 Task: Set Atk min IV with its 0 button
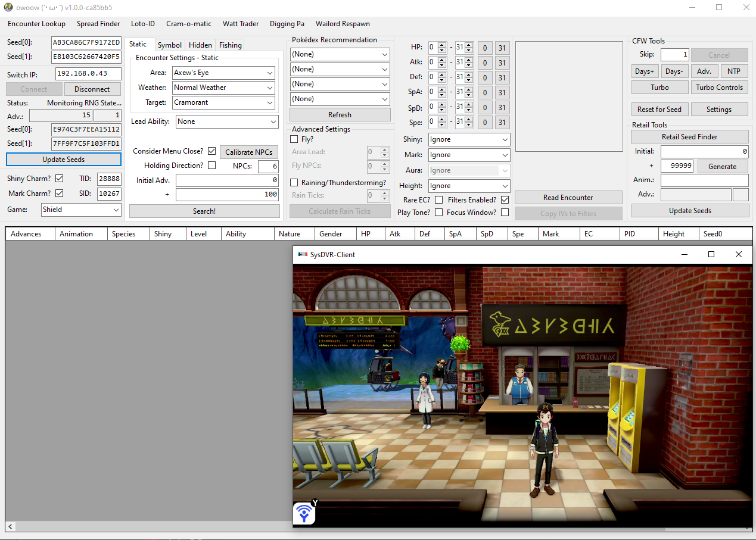485,63
